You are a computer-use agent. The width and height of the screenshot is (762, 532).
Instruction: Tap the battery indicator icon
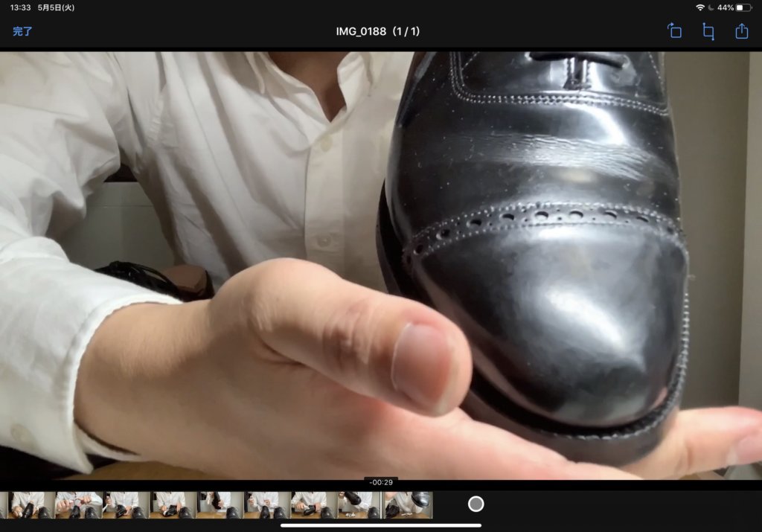[x=743, y=7]
